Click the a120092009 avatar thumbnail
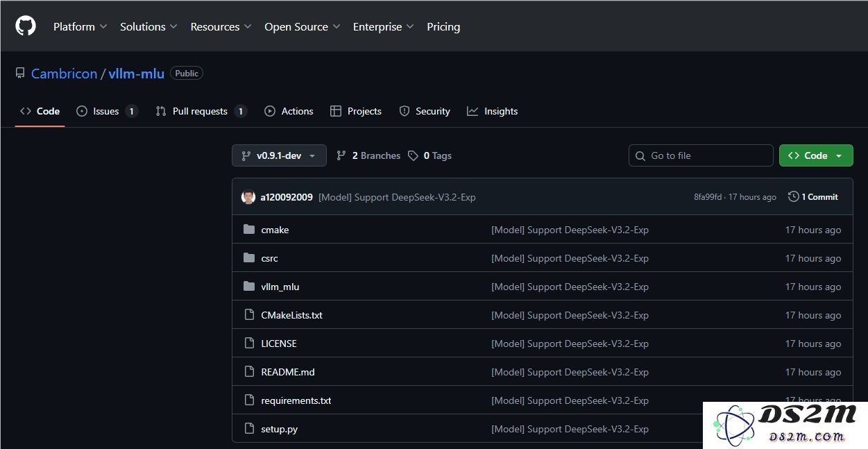This screenshot has width=868, height=449. (x=248, y=196)
